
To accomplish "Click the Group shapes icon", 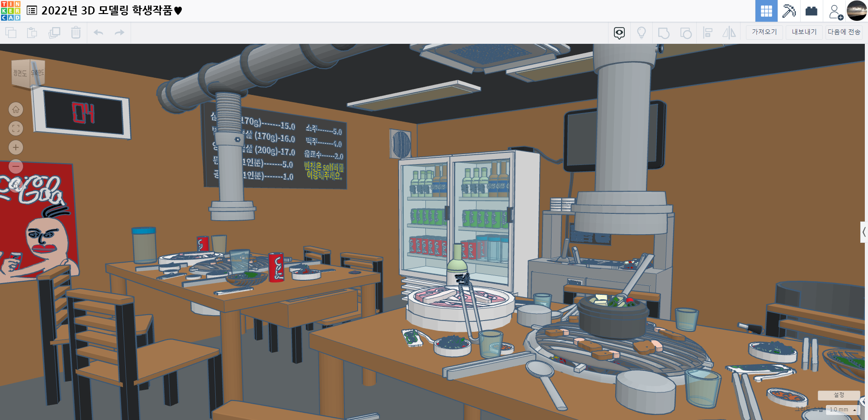I will [664, 33].
